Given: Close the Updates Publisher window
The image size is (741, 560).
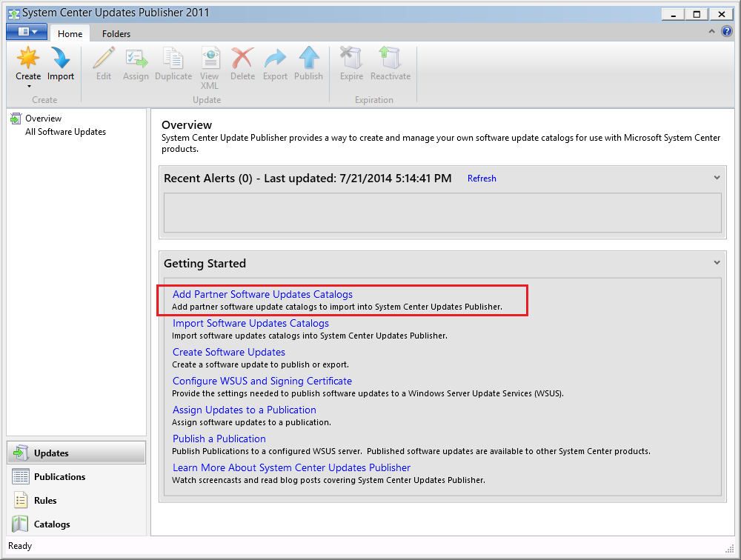Looking at the screenshot, I should coord(722,14).
